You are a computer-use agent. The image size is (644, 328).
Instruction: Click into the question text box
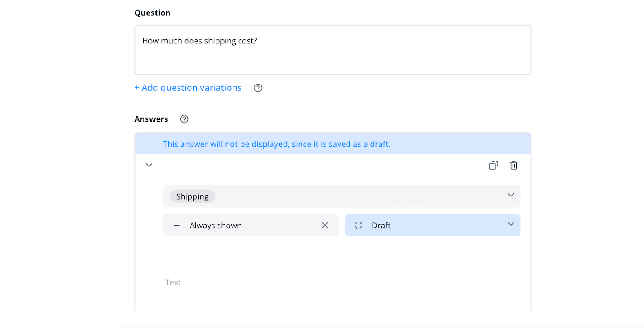tap(333, 58)
